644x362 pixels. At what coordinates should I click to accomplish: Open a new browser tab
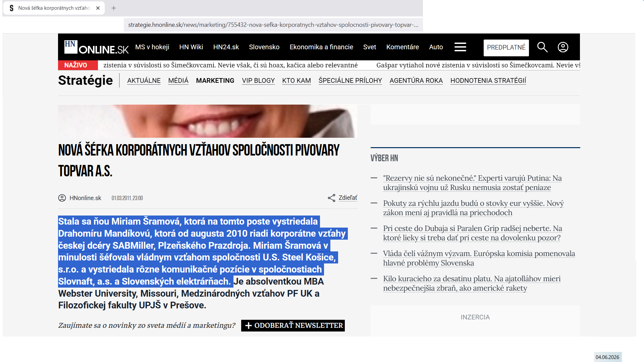tap(114, 8)
